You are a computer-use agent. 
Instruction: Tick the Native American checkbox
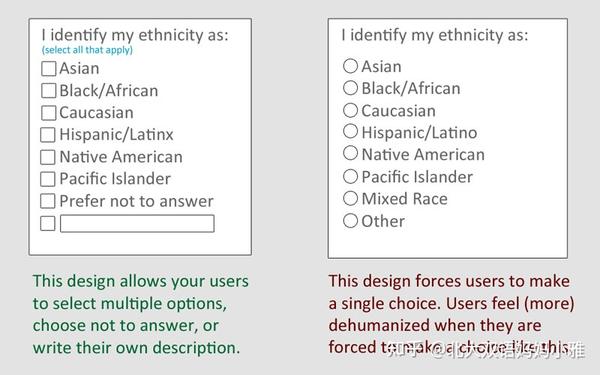(48, 157)
